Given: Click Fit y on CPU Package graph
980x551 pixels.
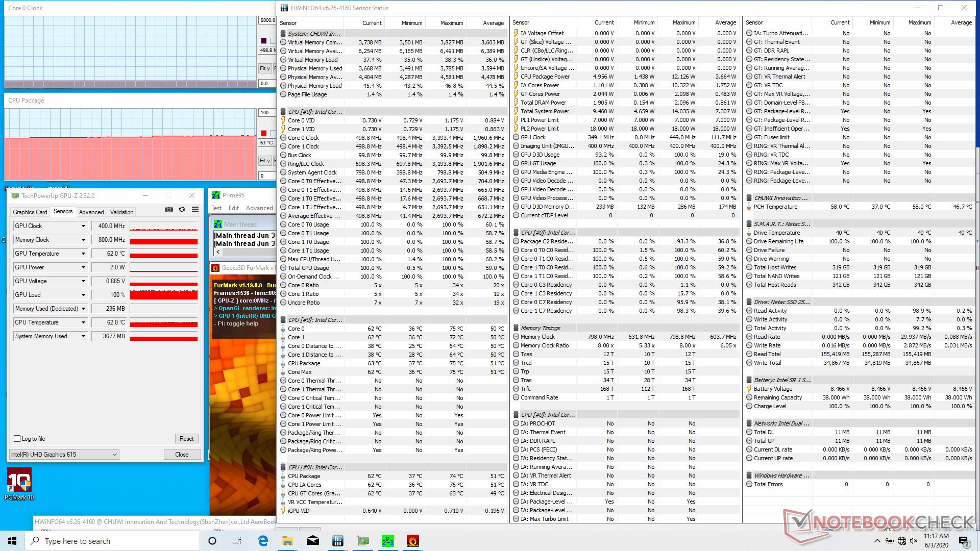Looking at the screenshot, I should [x=264, y=161].
